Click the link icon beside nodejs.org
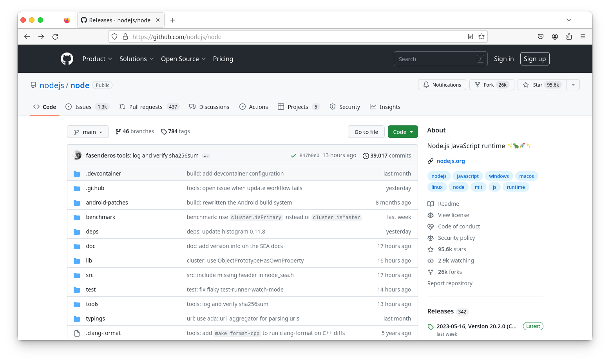Screen dimensions: 610x364 coord(431,161)
